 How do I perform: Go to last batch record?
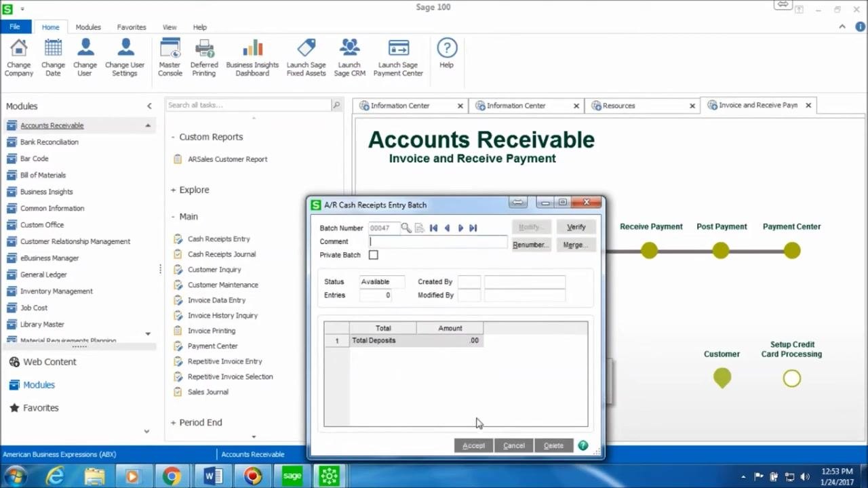click(473, 228)
